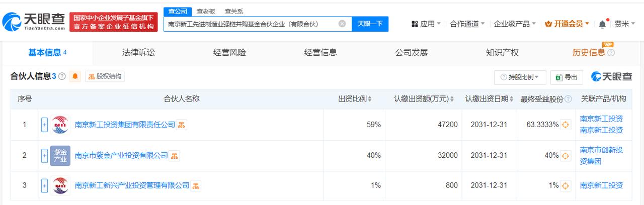Screen dimensions: 644x205
Task: Click the 47200 subscribed amount cell
Action: [424, 125]
